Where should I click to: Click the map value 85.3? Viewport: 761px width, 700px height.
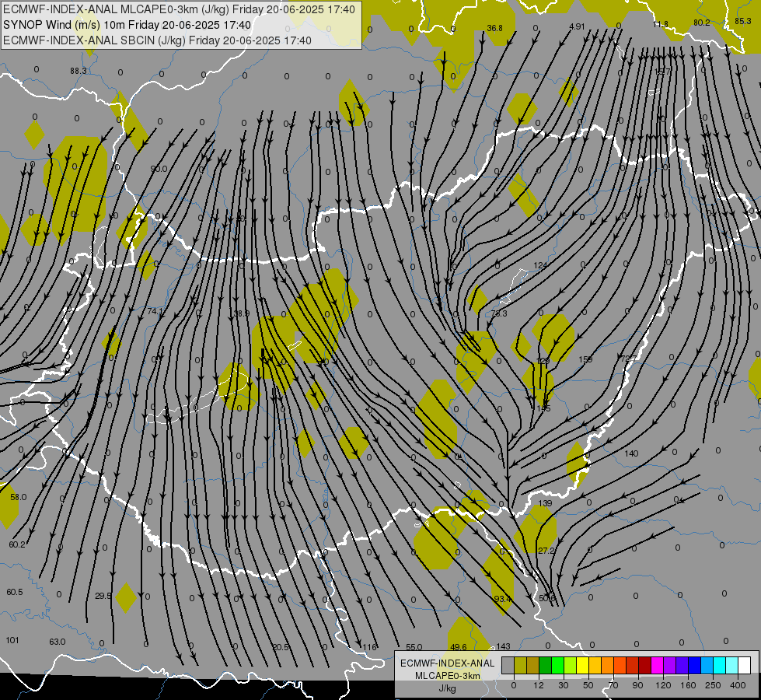tap(743, 21)
